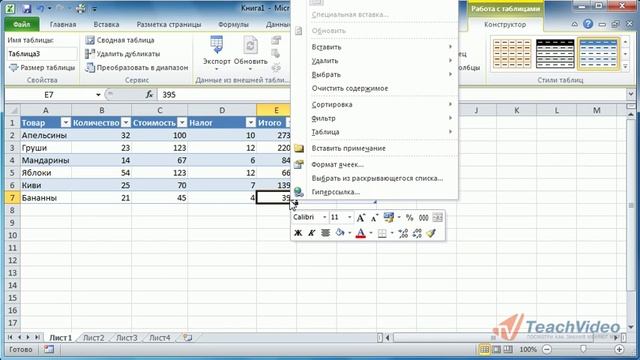Open the Вставить submenu in context menu
The width and height of the screenshot is (640, 360).
pyautogui.click(x=382, y=47)
